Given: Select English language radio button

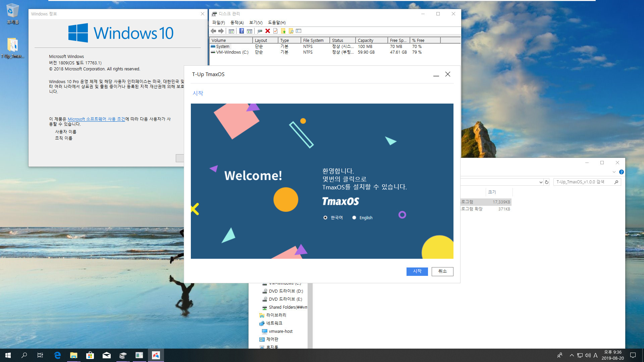Looking at the screenshot, I should tap(354, 218).
